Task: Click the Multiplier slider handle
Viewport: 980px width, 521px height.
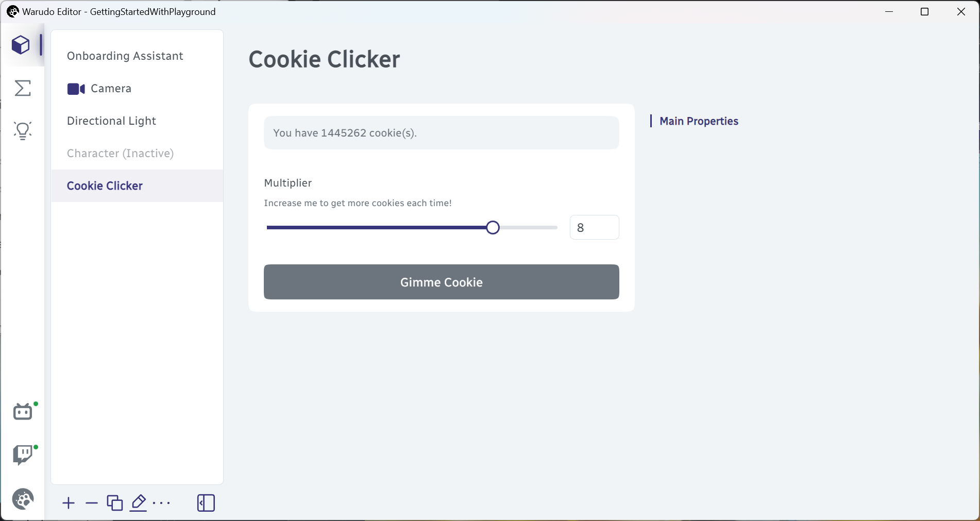Action: tap(493, 227)
